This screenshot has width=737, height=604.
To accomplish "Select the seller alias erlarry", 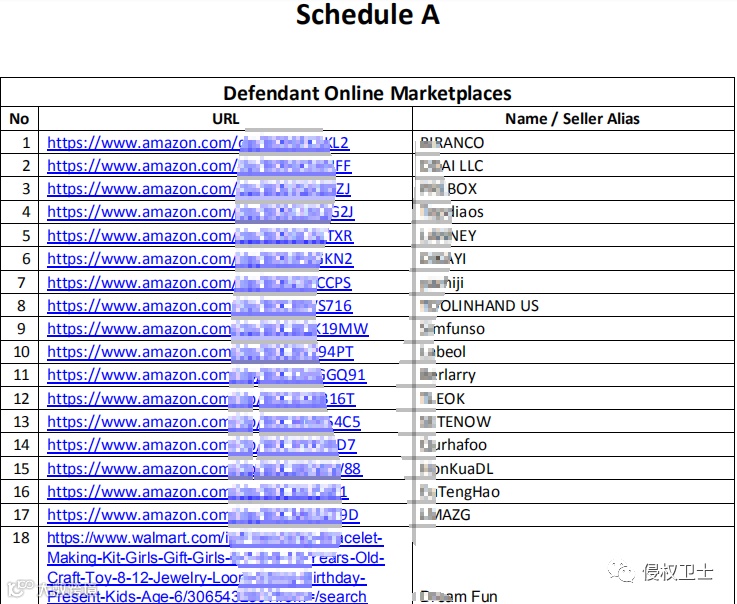I will (447, 375).
